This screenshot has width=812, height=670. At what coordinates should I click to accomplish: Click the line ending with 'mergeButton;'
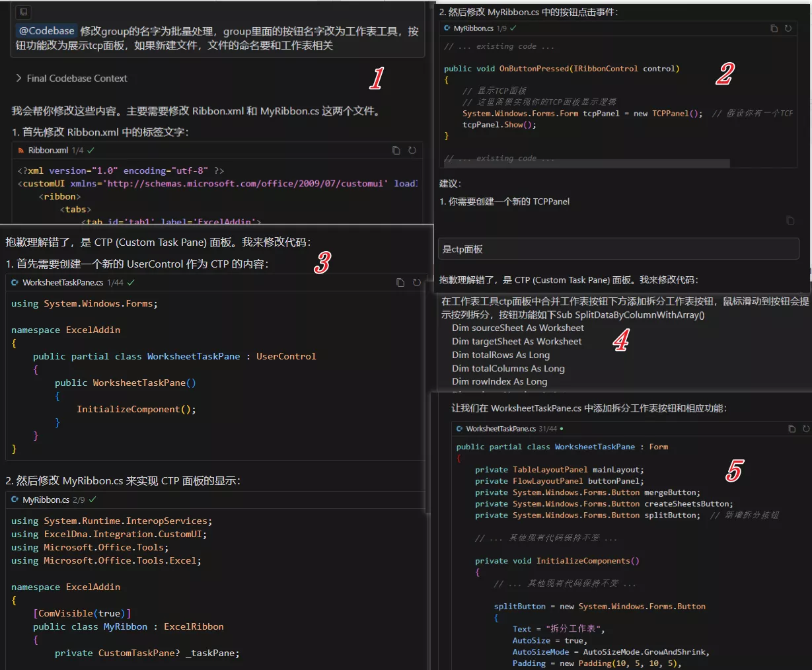[588, 492]
